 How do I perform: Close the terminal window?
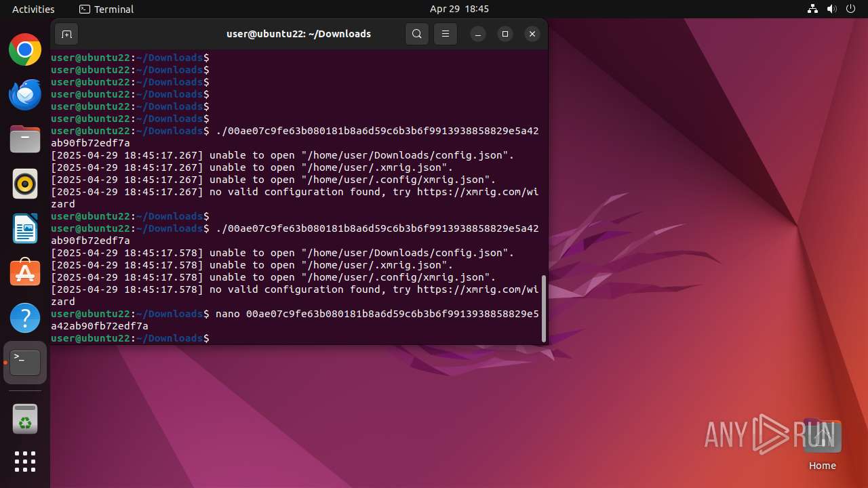tap(532, 34)
